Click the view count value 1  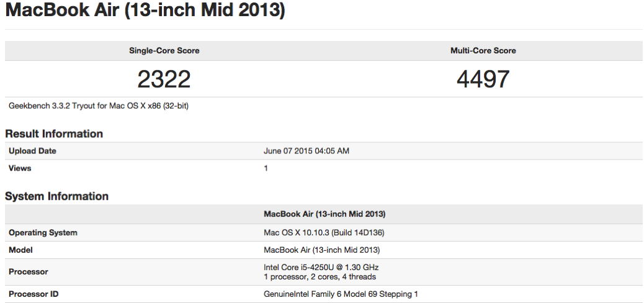click(266, 168)
